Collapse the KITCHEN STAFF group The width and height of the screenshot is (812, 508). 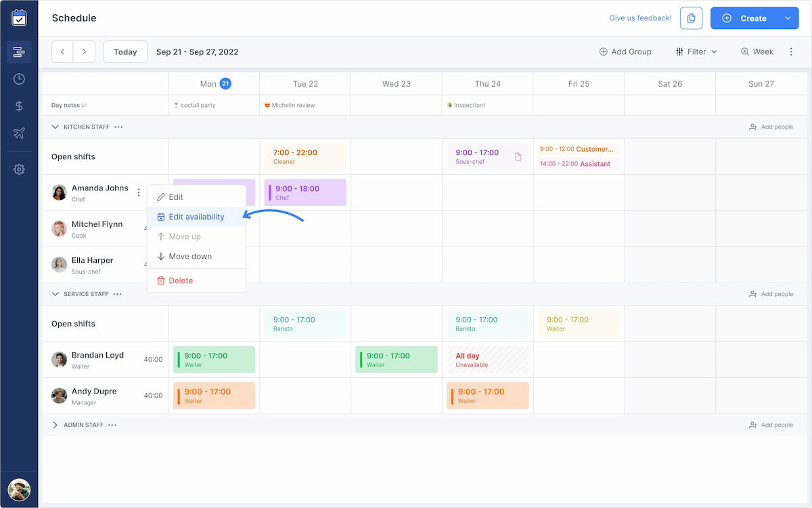point(55,127)
